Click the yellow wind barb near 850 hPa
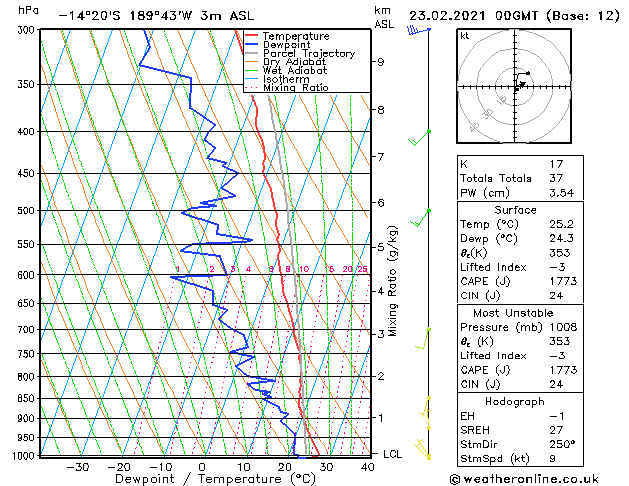Viewport: 629px width, 486px height. coord(426,407)
